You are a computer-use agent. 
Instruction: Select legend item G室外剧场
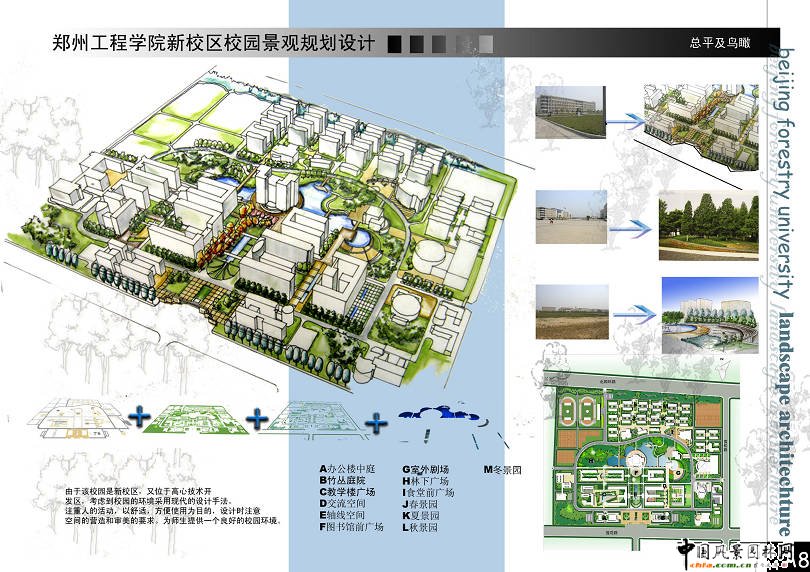tap(426, 469)
